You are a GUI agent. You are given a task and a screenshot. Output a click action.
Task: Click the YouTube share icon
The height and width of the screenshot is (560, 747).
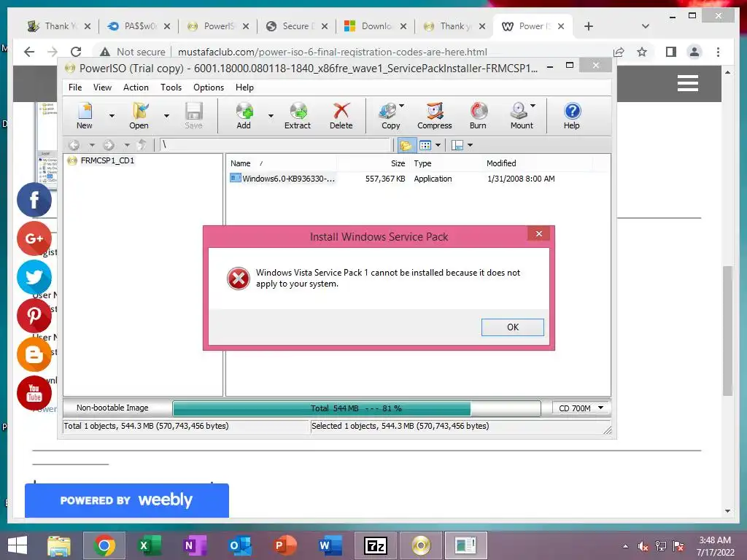(34, 393)
